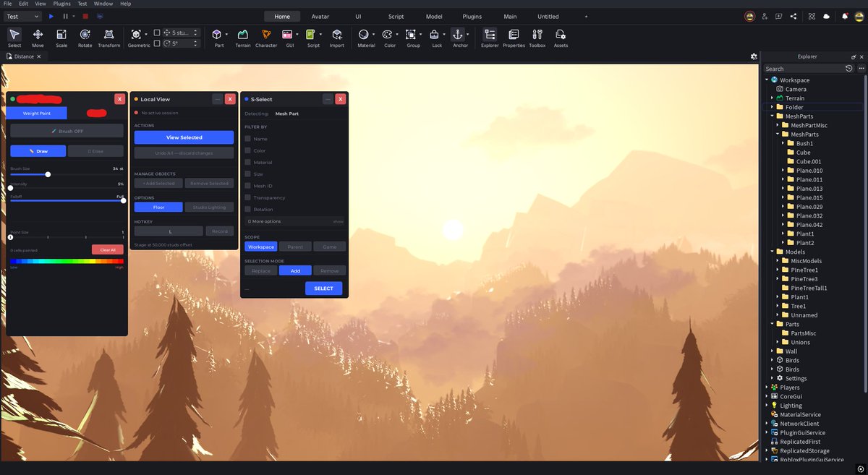Viewport: 868px width, 475px height.
Task: Expand the Lighting service
Action: [767, 406]
